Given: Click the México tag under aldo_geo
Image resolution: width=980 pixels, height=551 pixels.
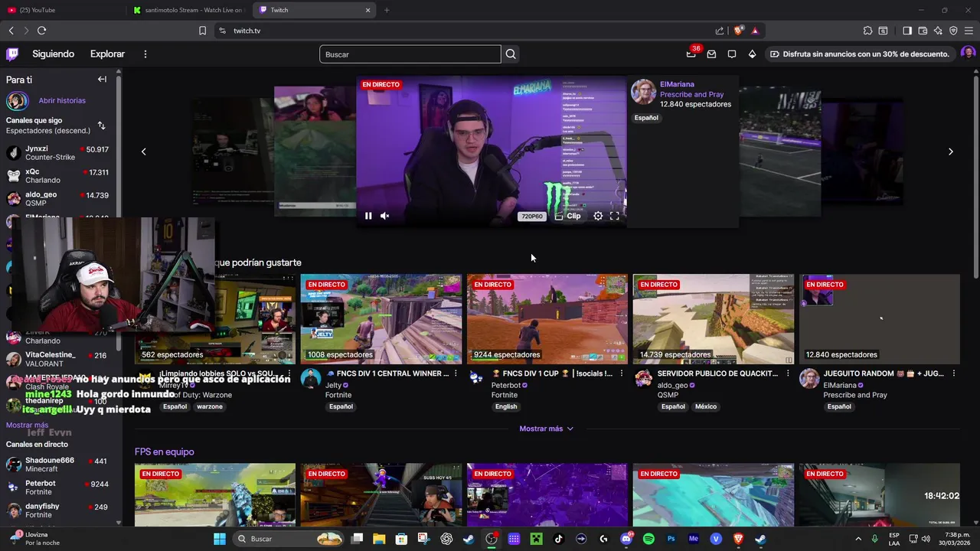Looking at the screenshot, I should (706, 406).
